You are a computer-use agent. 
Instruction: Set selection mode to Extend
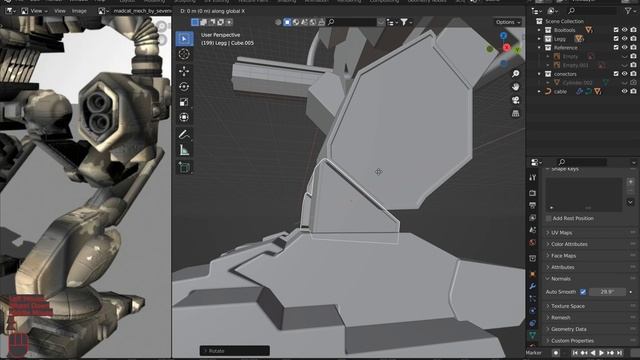203,22
